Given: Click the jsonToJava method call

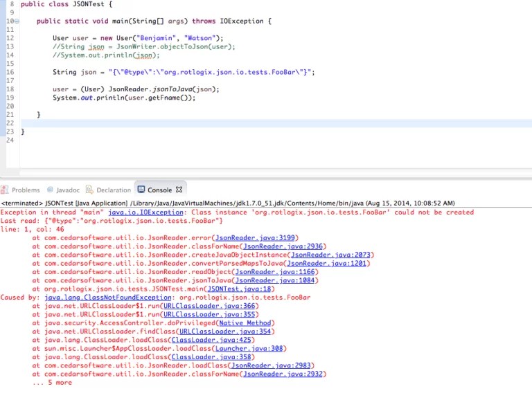Looking at the screenshot, I should tap(172, 89).
